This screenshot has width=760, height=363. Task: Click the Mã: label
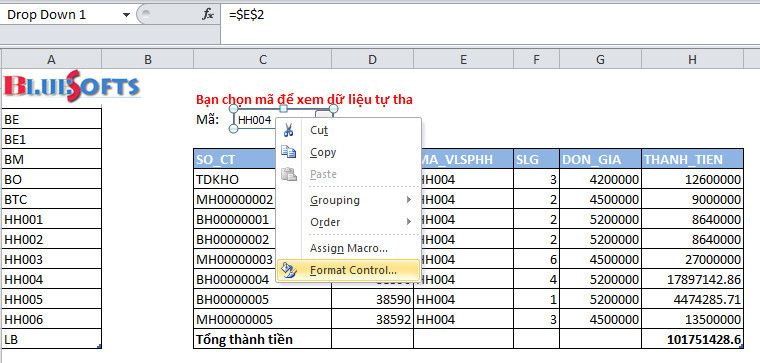(x=207, y=119)
